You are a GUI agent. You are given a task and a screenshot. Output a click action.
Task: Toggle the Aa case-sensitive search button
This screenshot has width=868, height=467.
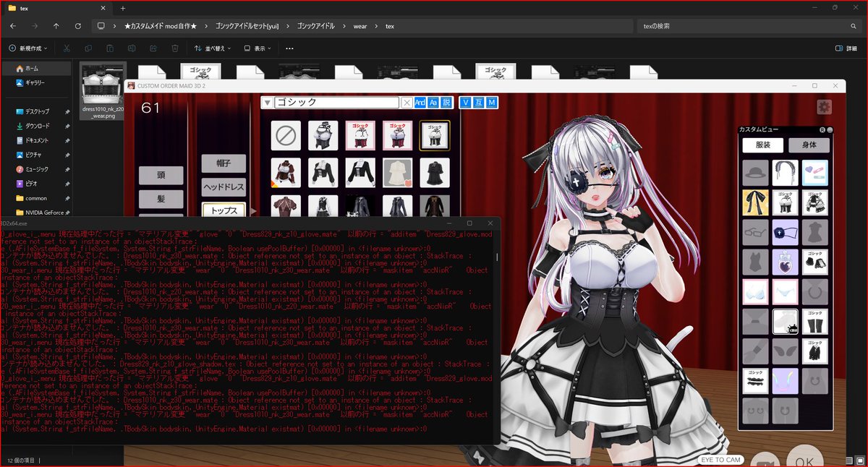[x=433, y=103]
